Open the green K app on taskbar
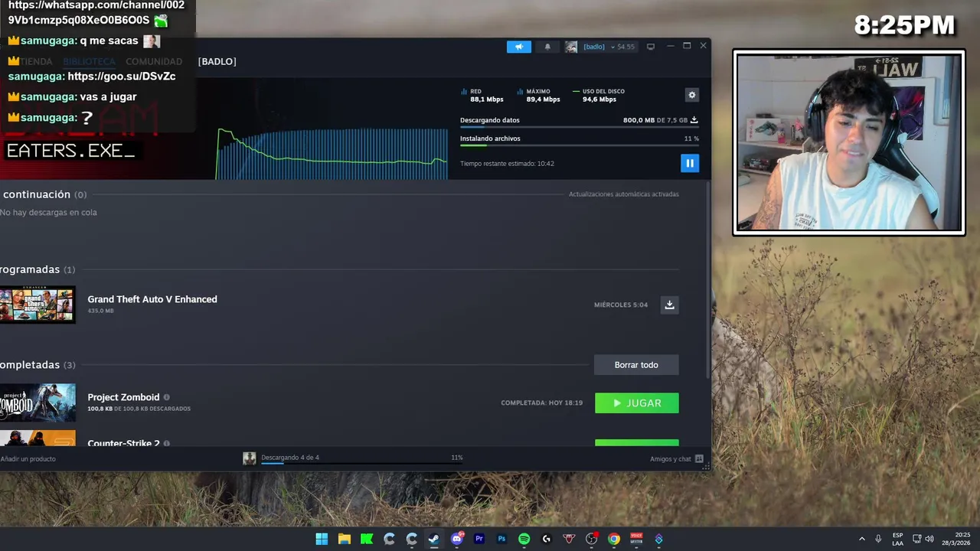Viewport: 980px width, 551px height. point(367,539)
